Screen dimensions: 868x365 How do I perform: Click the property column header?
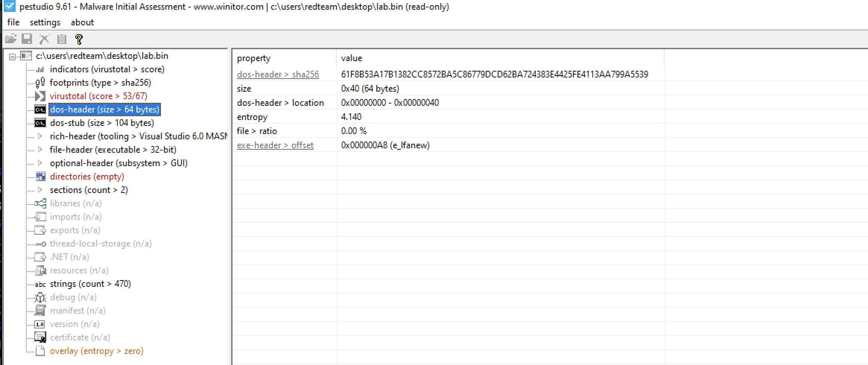click(x=285, y=58)
